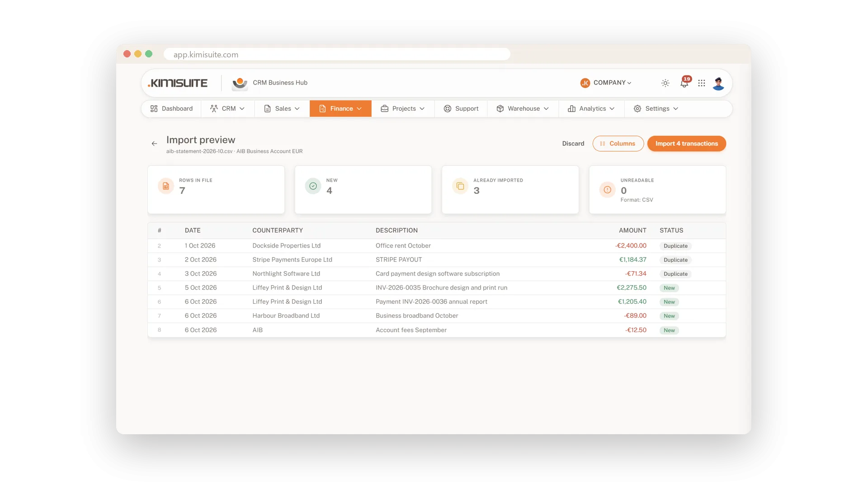Click Harbour Broadband Ltd counterparty
868x488 pixels.
(x=286, y=316)
